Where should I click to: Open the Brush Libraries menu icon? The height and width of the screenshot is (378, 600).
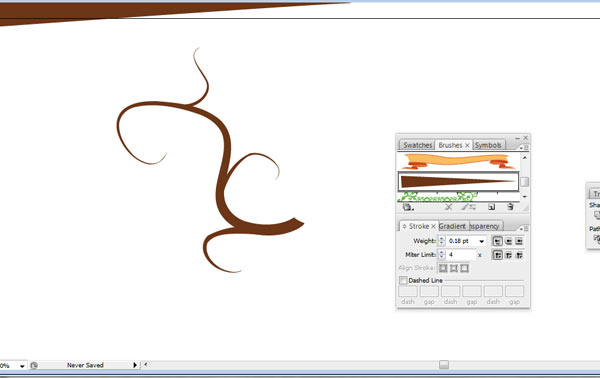[408, 207]
